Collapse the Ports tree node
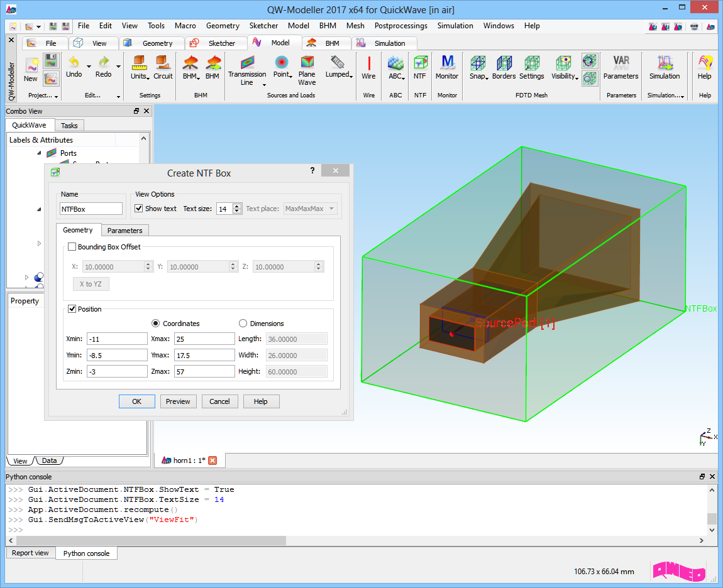This screenshot has height=588, width=723. click(x=39, y=153)
